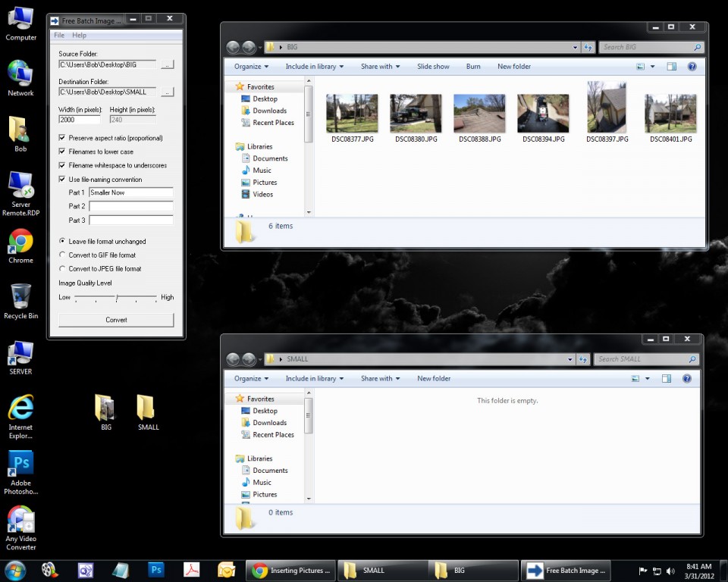This screenshot has width=728, height=582.
Task: Select Convert to JPEG file format
Action: click(62, 269)
